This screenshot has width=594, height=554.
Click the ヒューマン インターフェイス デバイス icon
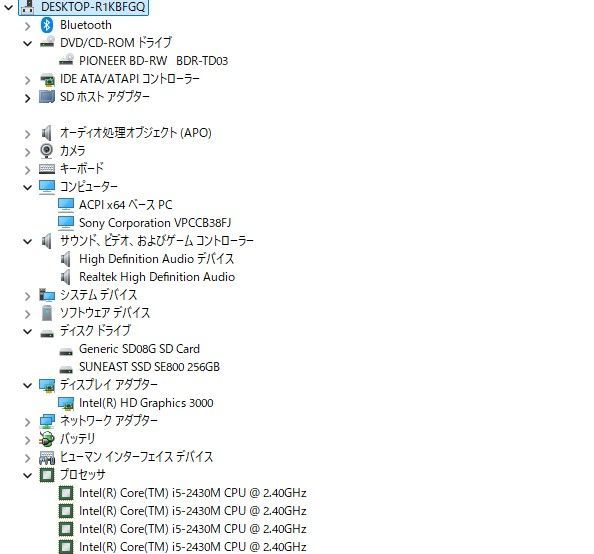click(47, 457)
